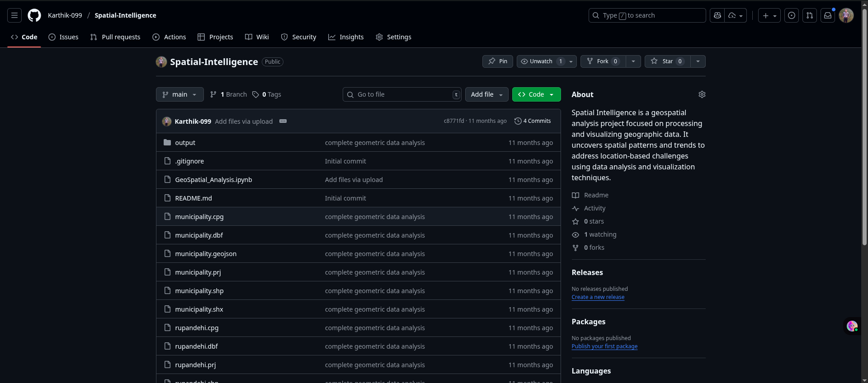This screenshot has height=383, width=868.
Task: Switch to the Insights tab
Action: 346,37
